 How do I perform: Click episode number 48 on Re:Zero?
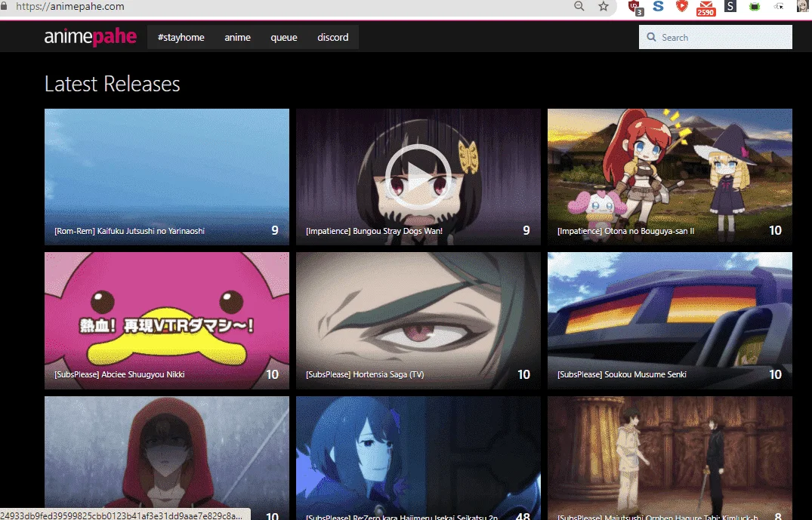coord(523,516)
